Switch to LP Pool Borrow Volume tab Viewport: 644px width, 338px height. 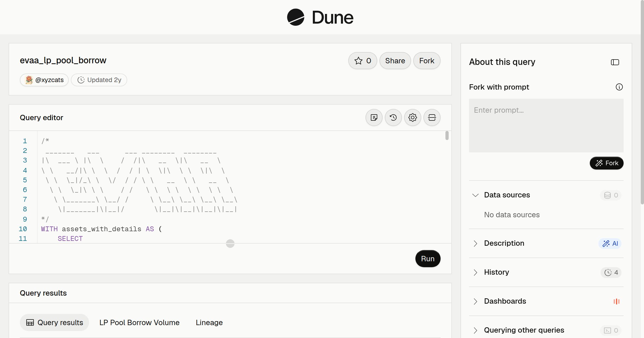tap(139, 322)
